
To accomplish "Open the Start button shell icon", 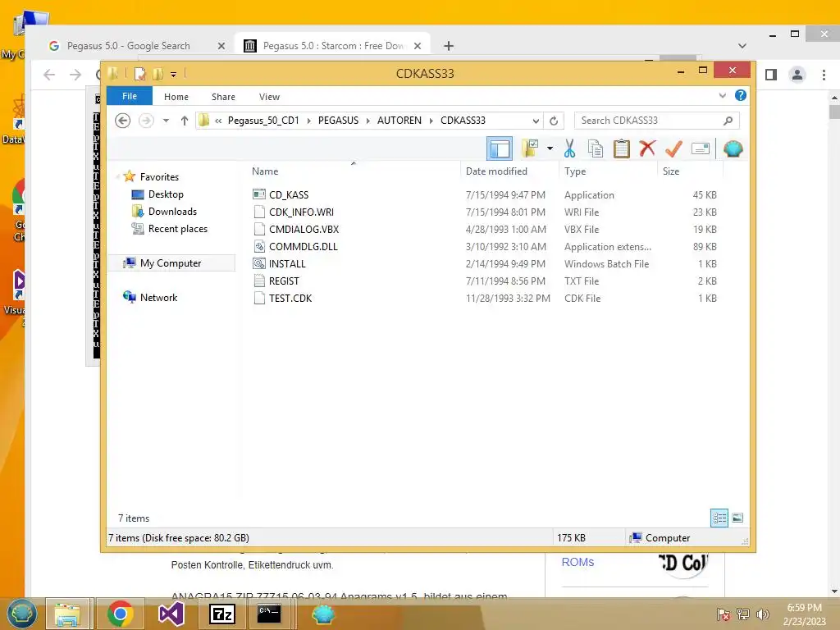I will 21,614.
